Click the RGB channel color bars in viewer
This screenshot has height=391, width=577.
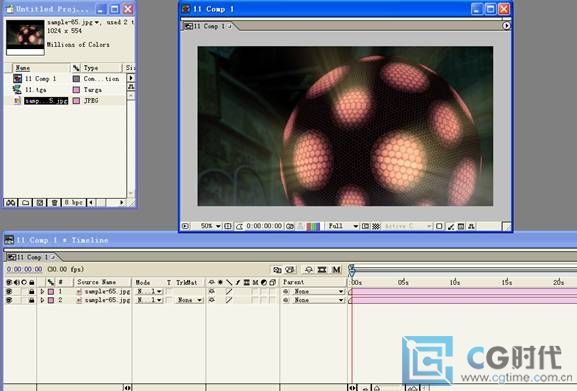coord(313,227)
